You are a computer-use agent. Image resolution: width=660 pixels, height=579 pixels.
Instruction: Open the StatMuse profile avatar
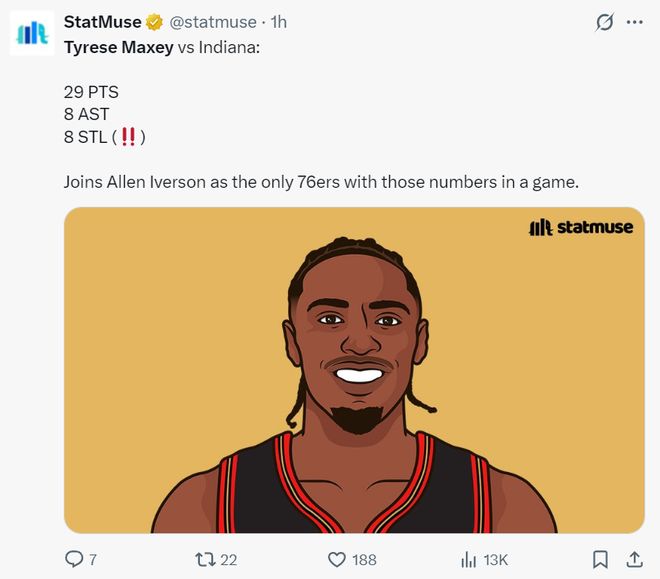coord(32,34)
